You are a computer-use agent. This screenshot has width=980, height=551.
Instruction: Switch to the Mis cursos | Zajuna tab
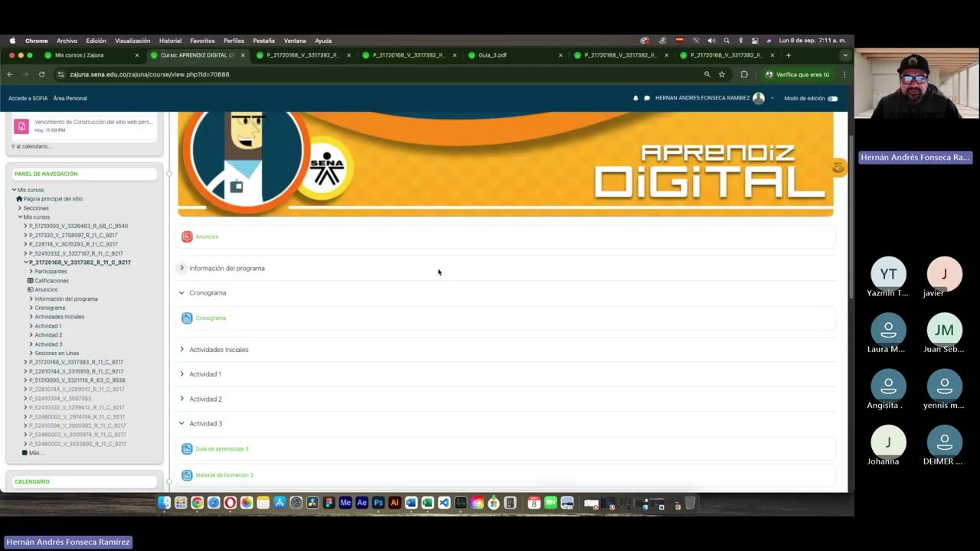(x=92, y=55)
